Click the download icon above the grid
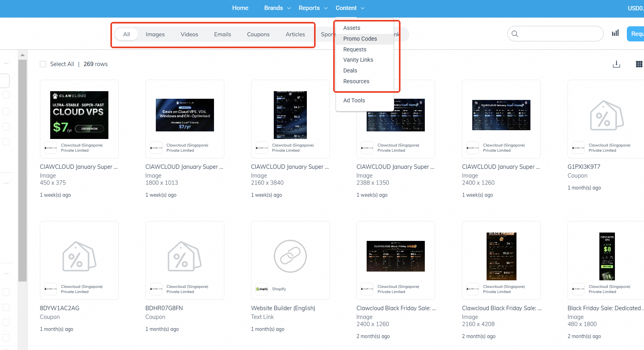 [617, 64]
